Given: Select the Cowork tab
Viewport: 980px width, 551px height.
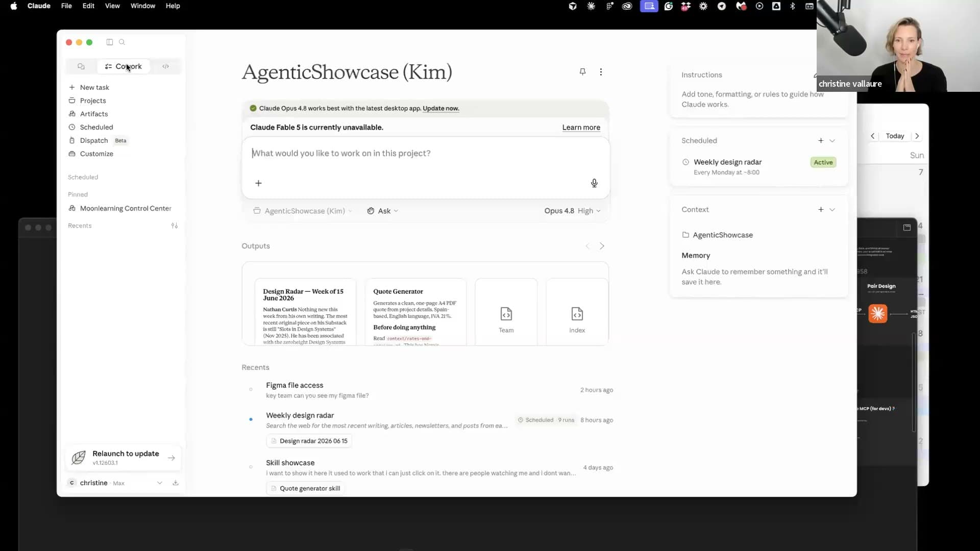Looking at the screenshot, I should [x=124, y=66].
